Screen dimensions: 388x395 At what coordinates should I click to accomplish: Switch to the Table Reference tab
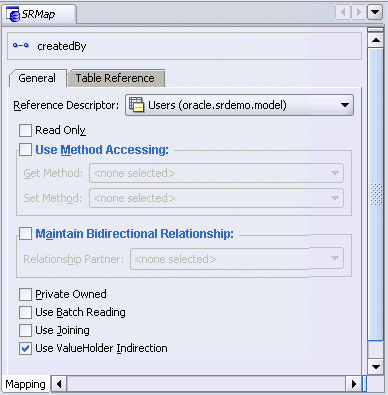coord(115,78)
